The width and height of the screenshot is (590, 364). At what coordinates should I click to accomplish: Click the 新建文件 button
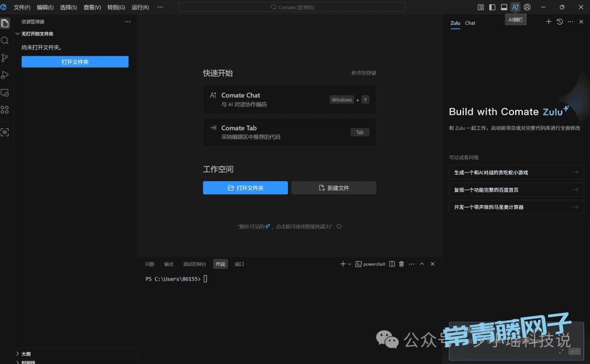[x=334, y=188]
